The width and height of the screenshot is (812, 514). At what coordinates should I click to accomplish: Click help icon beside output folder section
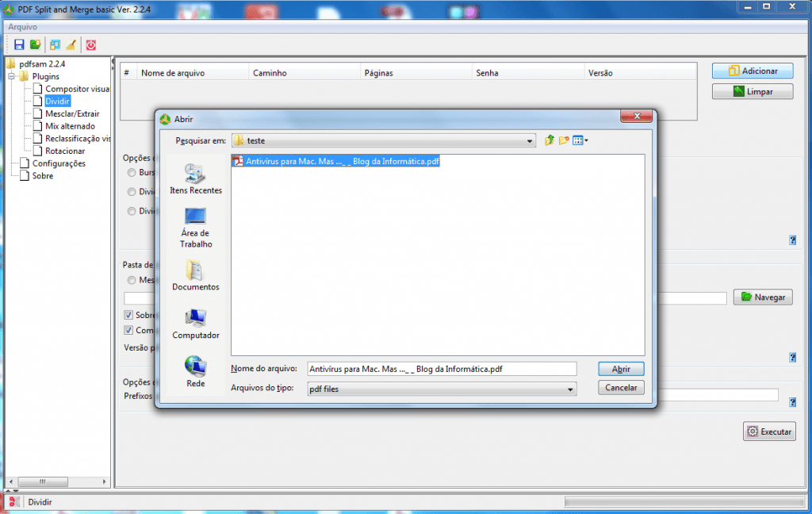point(792,357)
